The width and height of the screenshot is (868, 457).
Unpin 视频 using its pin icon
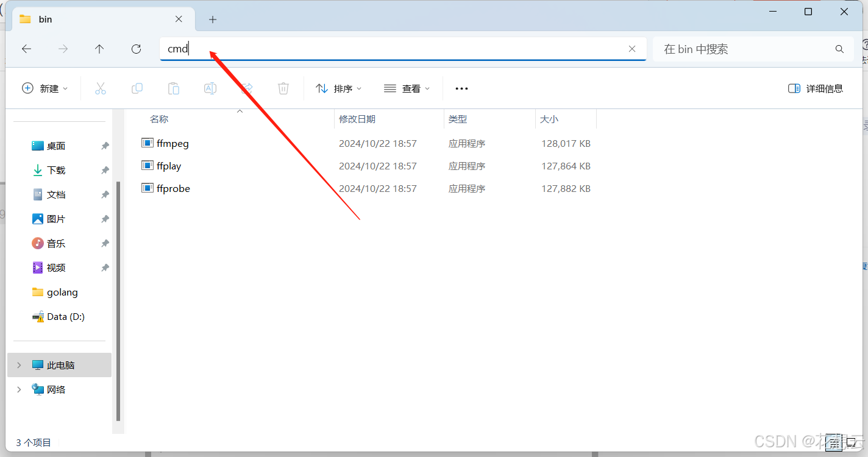pos(105,267)
